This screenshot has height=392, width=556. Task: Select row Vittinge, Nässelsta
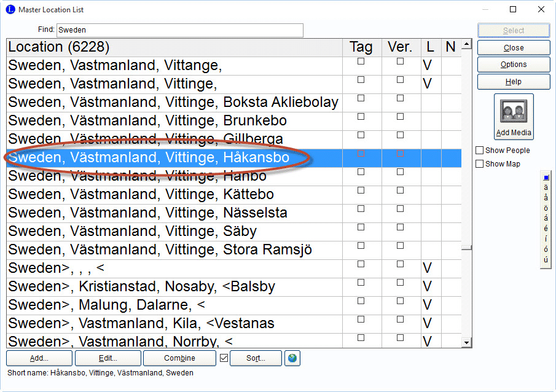pyautogui.click(x=233, y=214)
